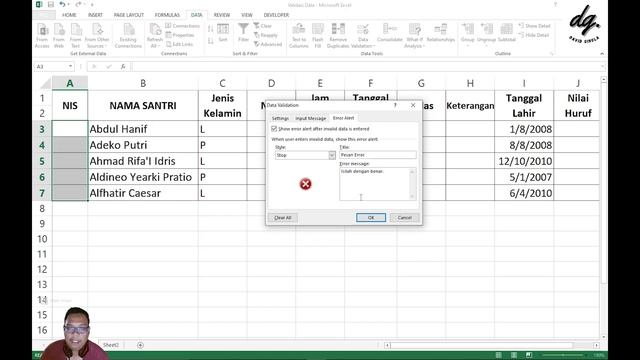Click the formula bar input

click(x=365, y=67)
